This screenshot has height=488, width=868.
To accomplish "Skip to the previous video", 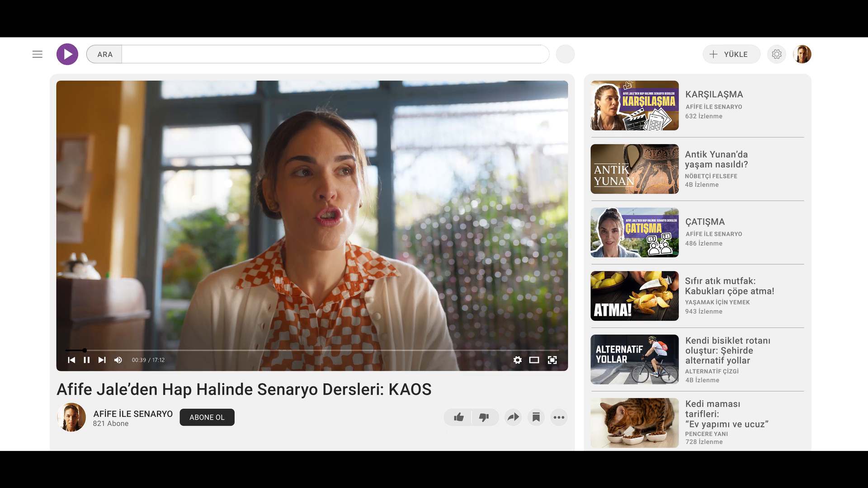I will 71,360.
